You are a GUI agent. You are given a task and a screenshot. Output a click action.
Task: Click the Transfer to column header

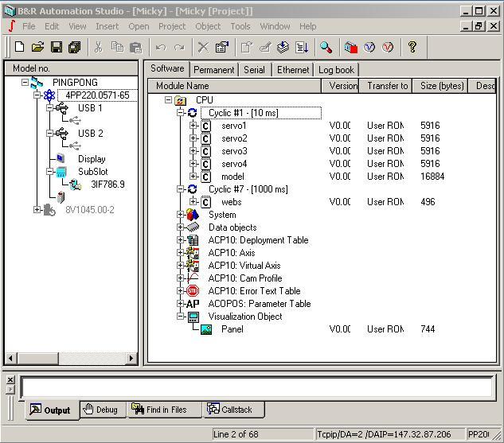point(385,86)
